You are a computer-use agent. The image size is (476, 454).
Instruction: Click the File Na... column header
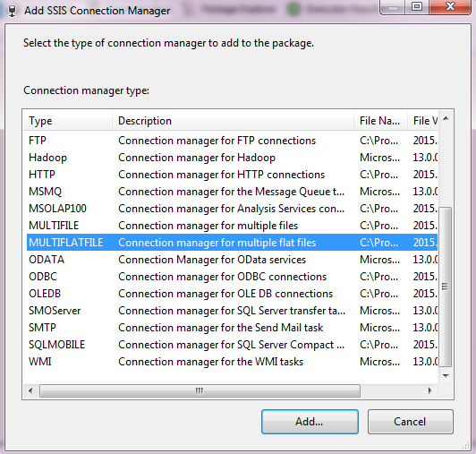[380, 121]
